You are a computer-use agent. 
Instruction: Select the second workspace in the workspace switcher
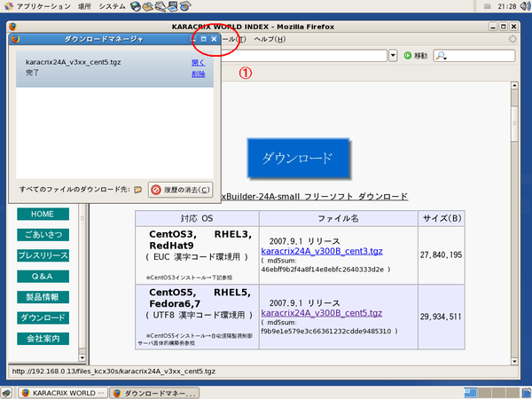[x=484, y=393]
